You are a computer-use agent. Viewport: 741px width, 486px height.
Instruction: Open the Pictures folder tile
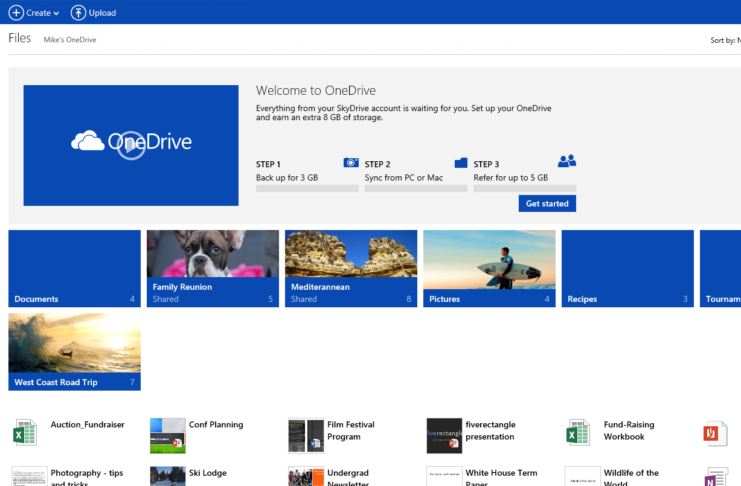click(x=489, y=268)
